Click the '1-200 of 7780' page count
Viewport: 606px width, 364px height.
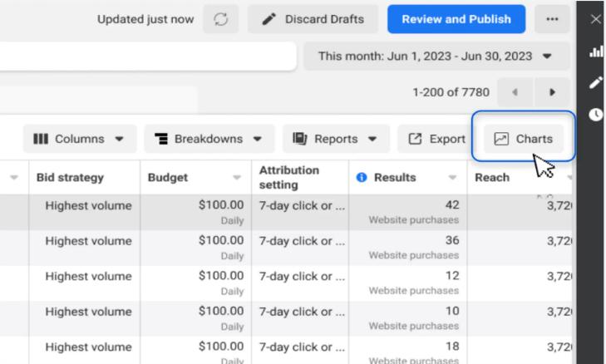(x=451, y=92)
